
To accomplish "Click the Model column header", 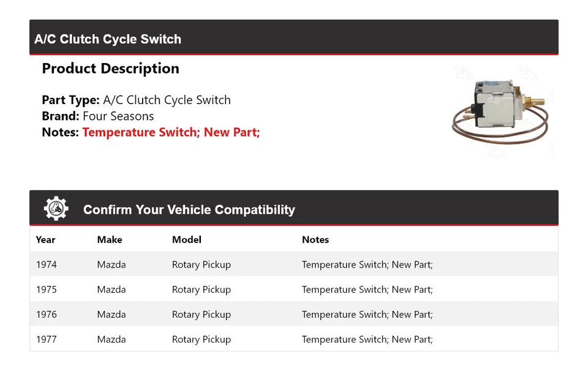I will (186, 240).
